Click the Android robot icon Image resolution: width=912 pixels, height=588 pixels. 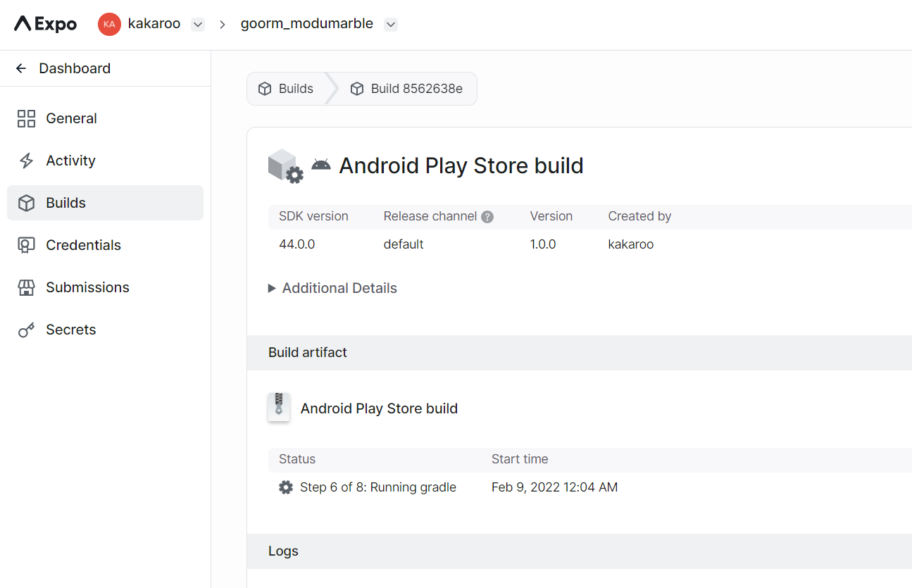(x=321, y=164)
